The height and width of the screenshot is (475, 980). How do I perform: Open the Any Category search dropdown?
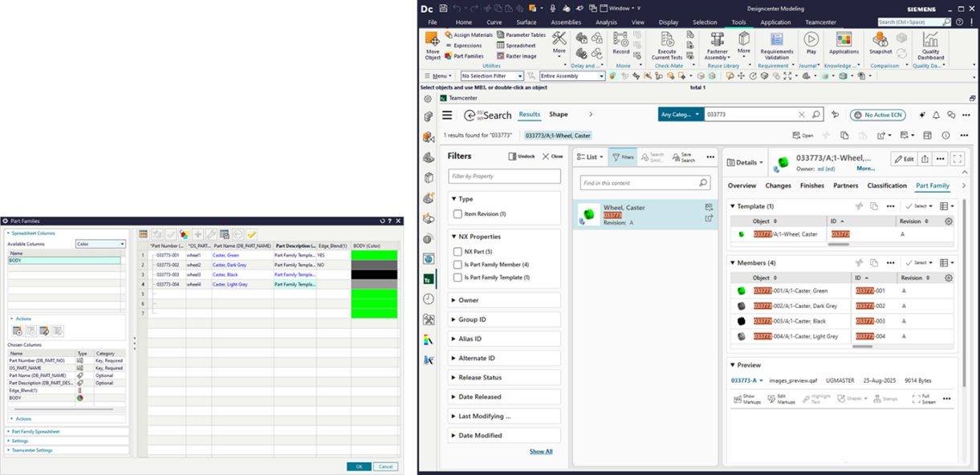click(681, 115)
